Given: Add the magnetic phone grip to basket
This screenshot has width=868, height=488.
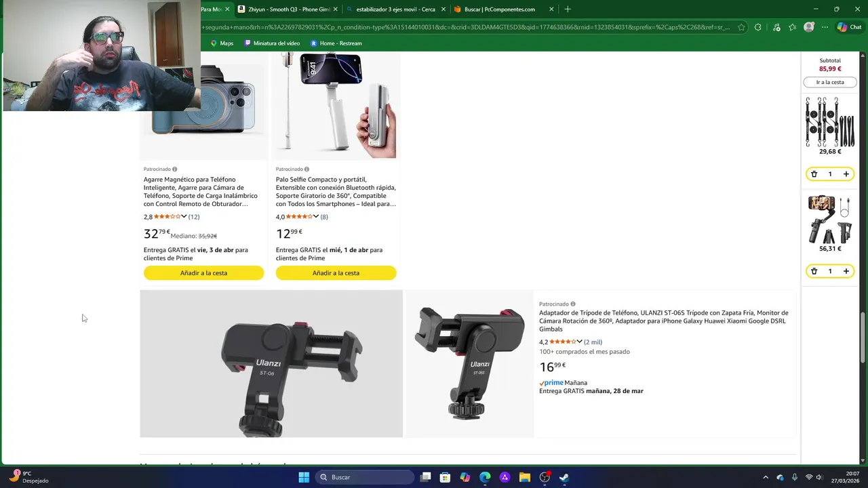Looking at the screenshot, I should 203,273.
